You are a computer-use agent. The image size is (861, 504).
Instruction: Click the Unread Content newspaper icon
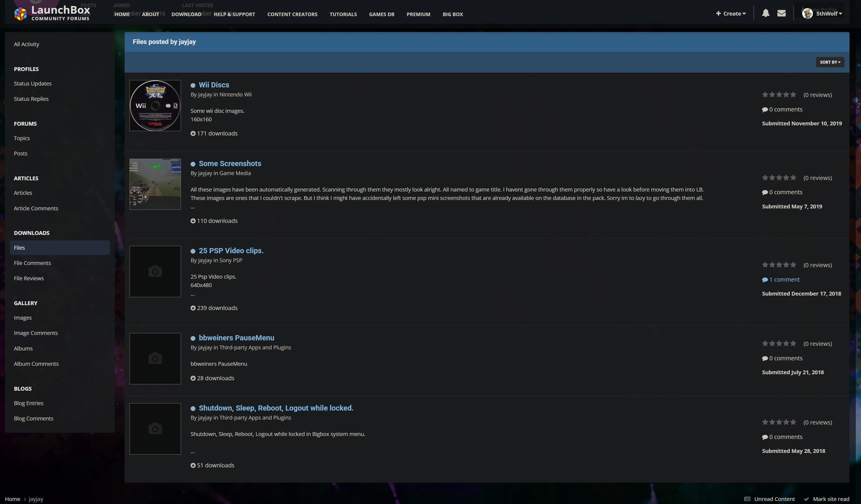pos(747,499)
